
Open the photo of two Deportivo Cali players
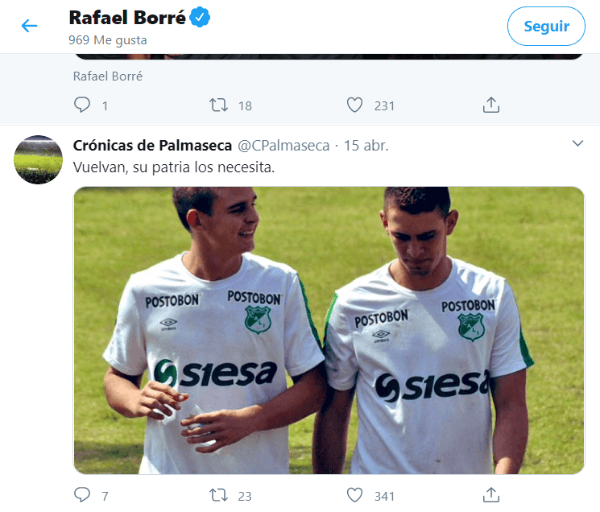click(329, 330)
